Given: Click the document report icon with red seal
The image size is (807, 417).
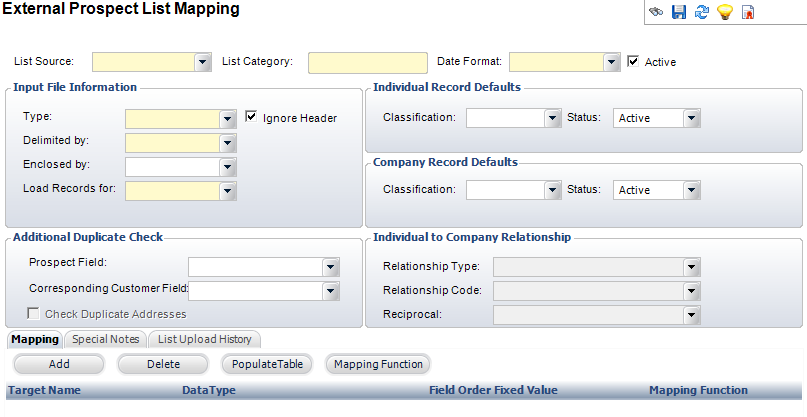Looking at the screenshot, I should (747, 12).
